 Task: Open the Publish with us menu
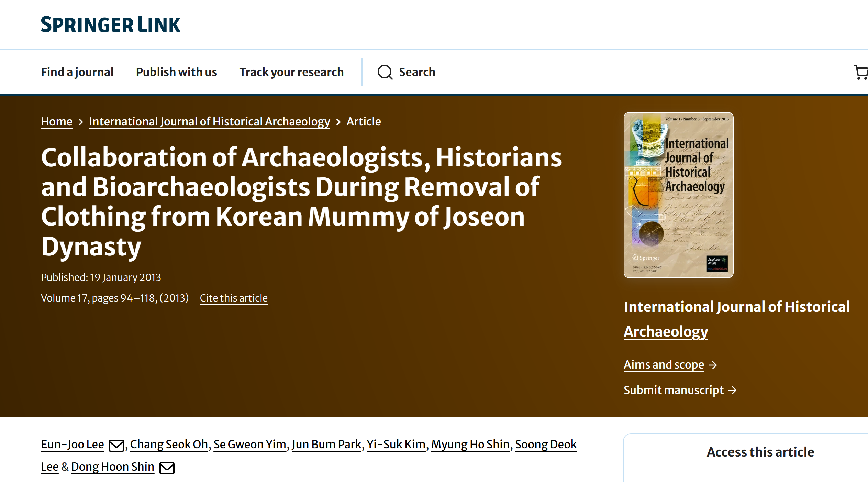click(x=176, y=72)
